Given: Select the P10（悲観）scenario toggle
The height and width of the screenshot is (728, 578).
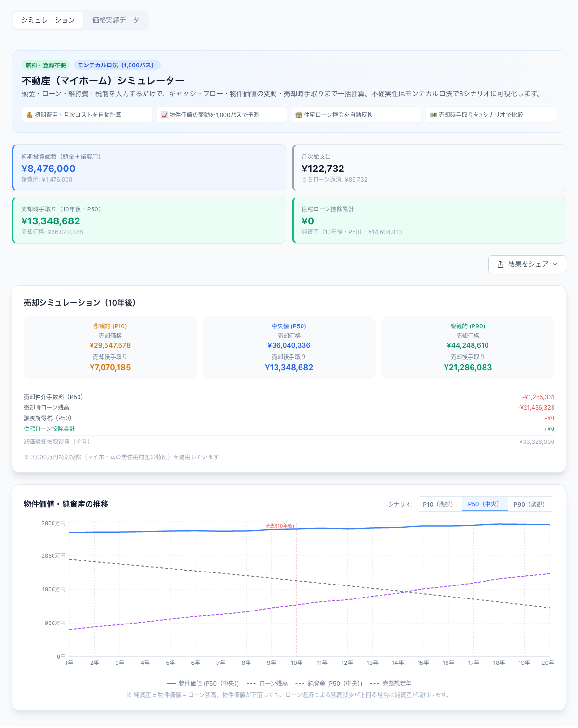Looking at the screenshot, I should [x=439, y=504].
